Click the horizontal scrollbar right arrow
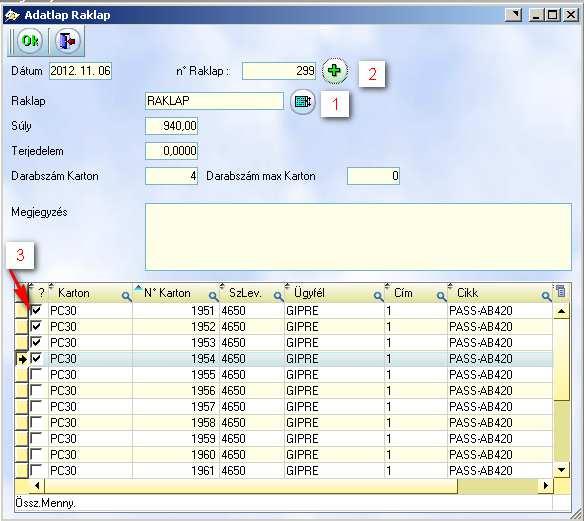 coord(546,485)
